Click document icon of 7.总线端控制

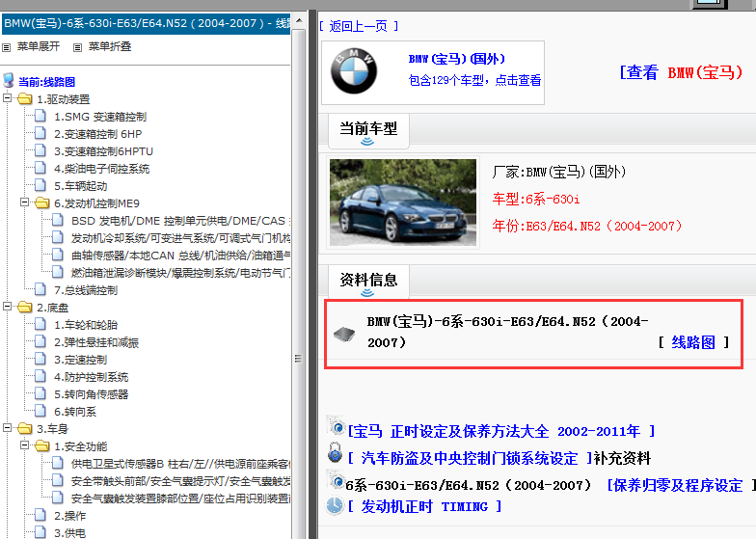40,289
